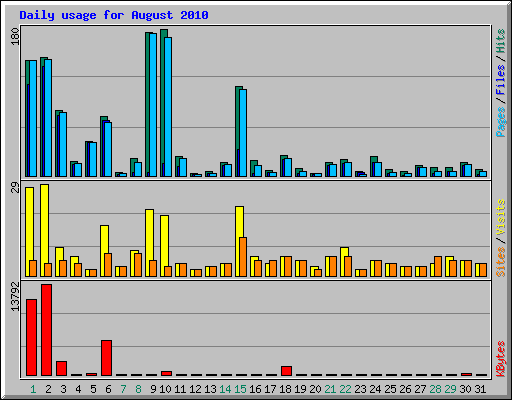Image resolution: width=512 pixels, height=400 pixels.
Task: Click the yellow visits bar for day 1
Action: [x=30, y=232]
